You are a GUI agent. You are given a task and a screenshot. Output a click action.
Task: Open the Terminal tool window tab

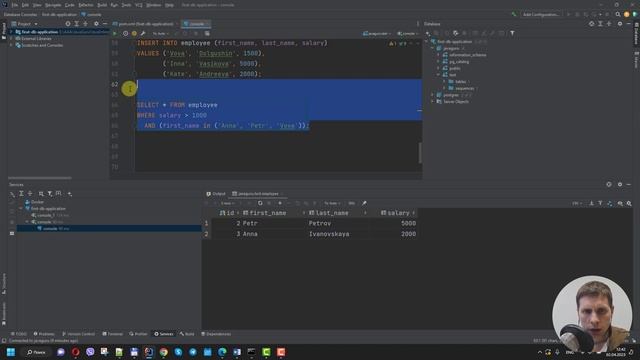point(112,334)
